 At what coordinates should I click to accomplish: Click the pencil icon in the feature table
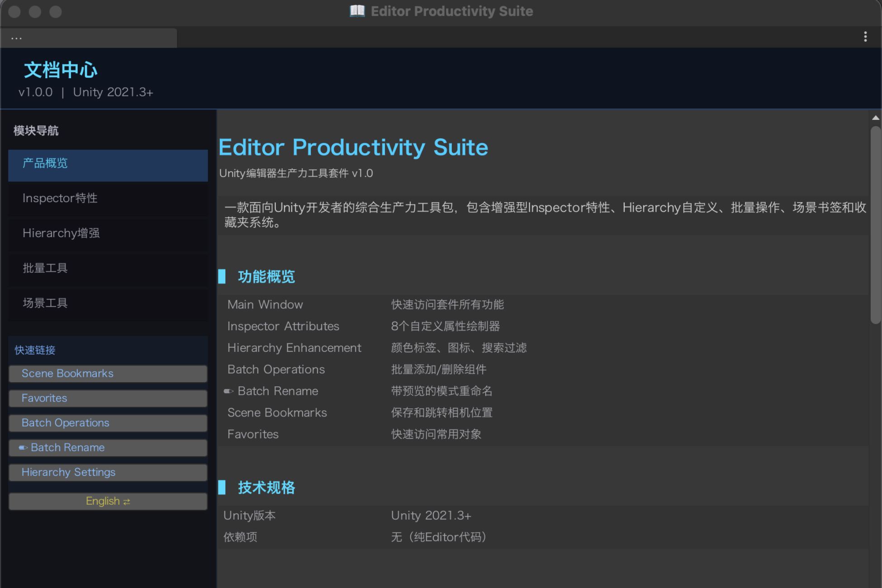229,391
